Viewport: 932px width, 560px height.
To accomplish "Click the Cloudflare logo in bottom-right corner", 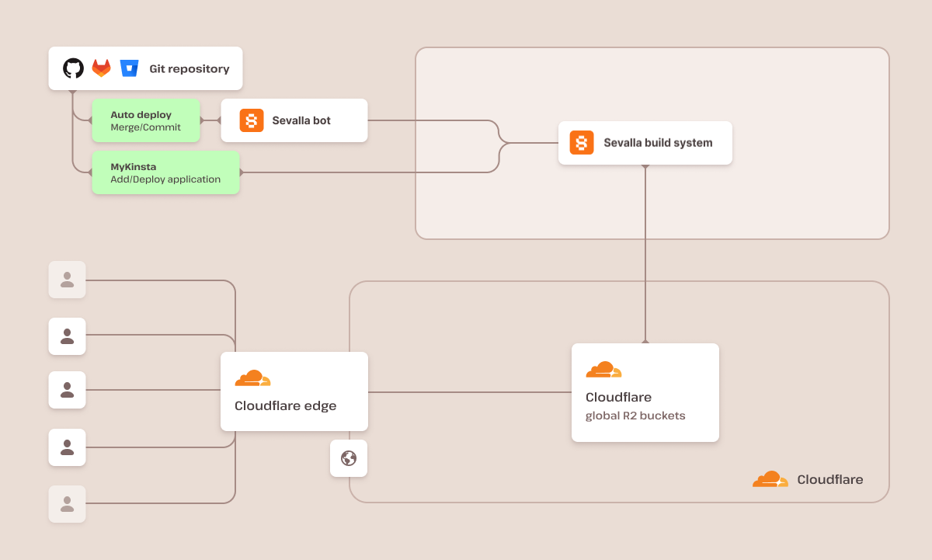I will pos(770,479).
